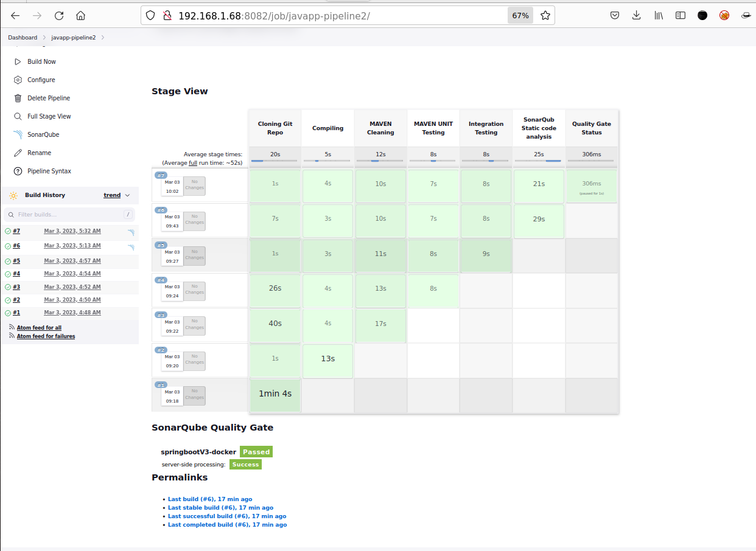Open the 67% zoom level indicator

[520, 16]
